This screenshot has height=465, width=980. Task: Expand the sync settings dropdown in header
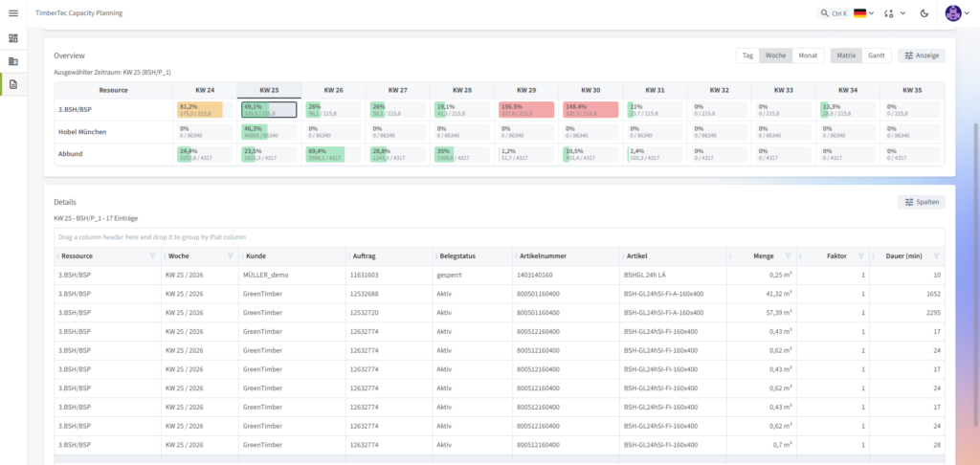(895, 13)
